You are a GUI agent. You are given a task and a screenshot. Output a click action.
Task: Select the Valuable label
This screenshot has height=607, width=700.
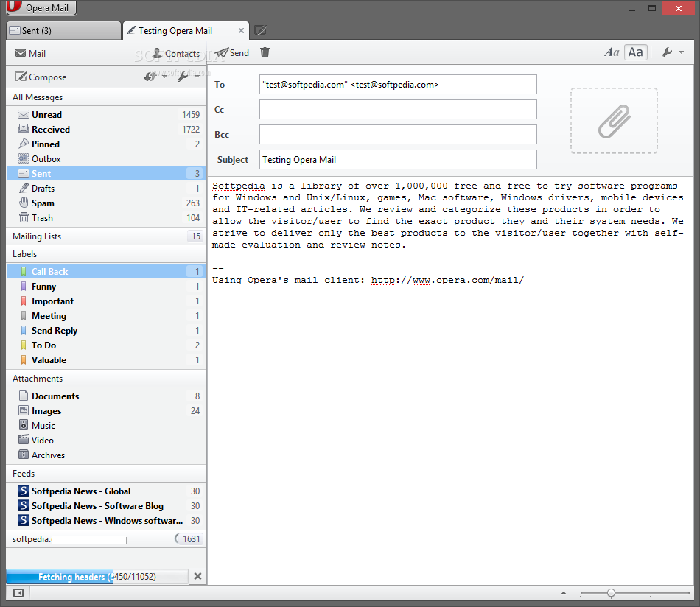[106, 359]
